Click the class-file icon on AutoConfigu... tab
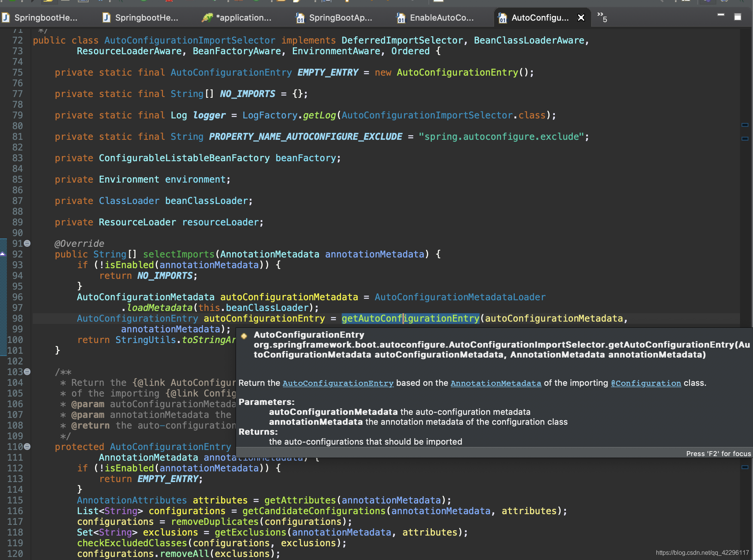This screenshot has height=560, width=753. 503,18
